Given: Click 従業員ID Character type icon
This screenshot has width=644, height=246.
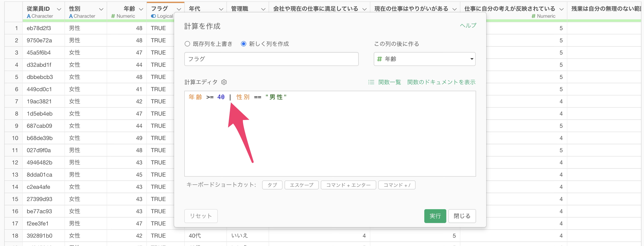Looking at the screenshot, I should click(x=29, y=16).
